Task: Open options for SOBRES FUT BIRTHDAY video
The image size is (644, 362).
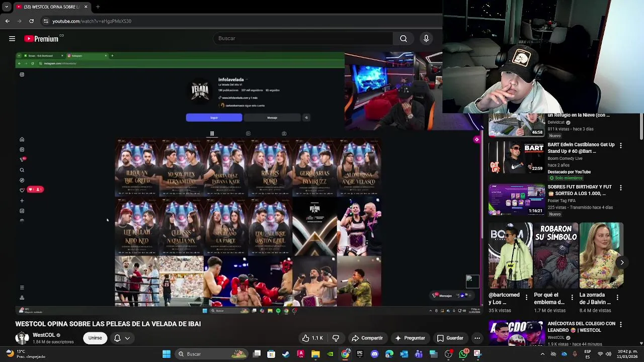Action: tap(620, 188)
